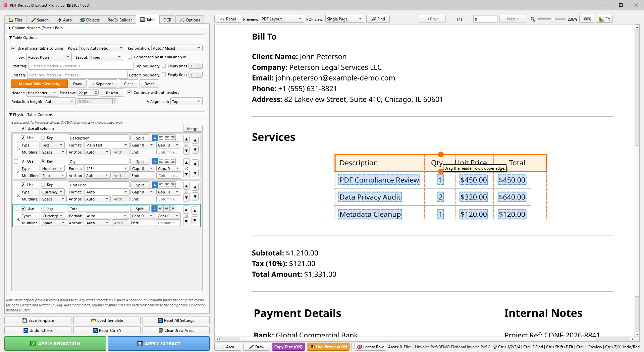Undo last action with Undo Ctrl+Z
The height and width of the screenshot is (352, 644).
pos(38,330)
